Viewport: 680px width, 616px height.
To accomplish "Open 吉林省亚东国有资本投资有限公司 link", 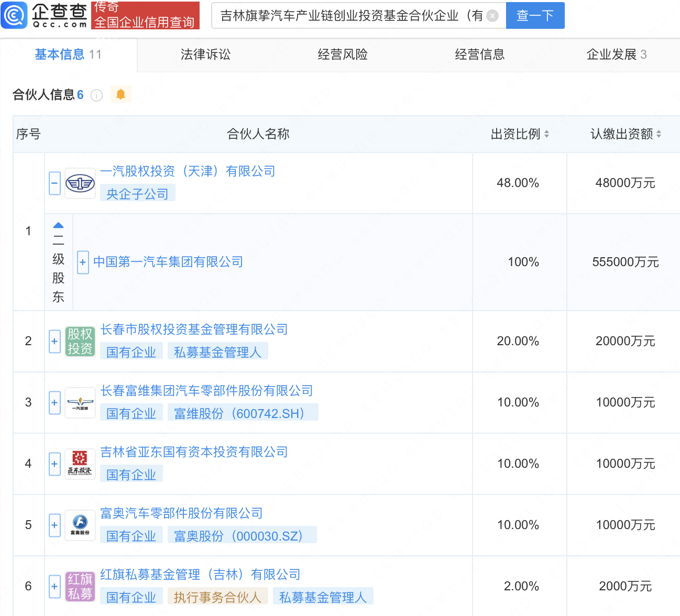I will click(194, 452).
